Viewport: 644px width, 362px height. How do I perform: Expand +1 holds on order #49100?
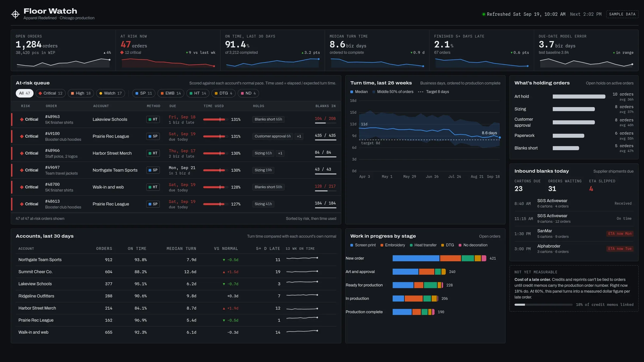click(299, 136)
